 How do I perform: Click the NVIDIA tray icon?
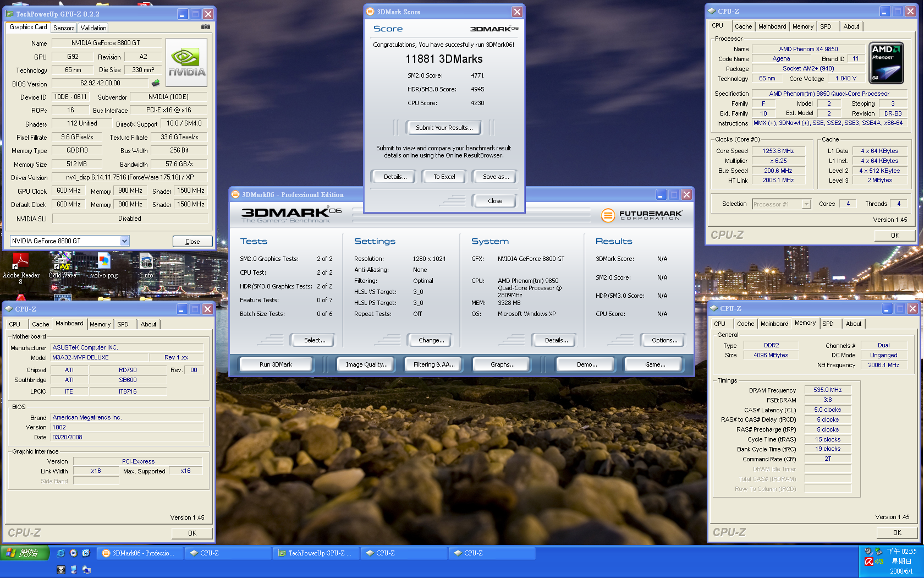coord(879,561)
